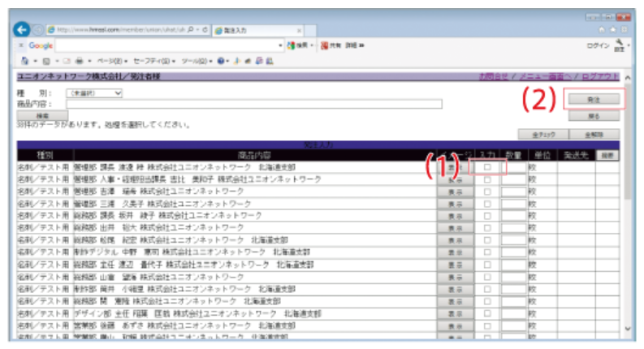Expand the address bar dropdown arrow
The height and width of the screenshot is (349, 644).
tap(198, 29)
